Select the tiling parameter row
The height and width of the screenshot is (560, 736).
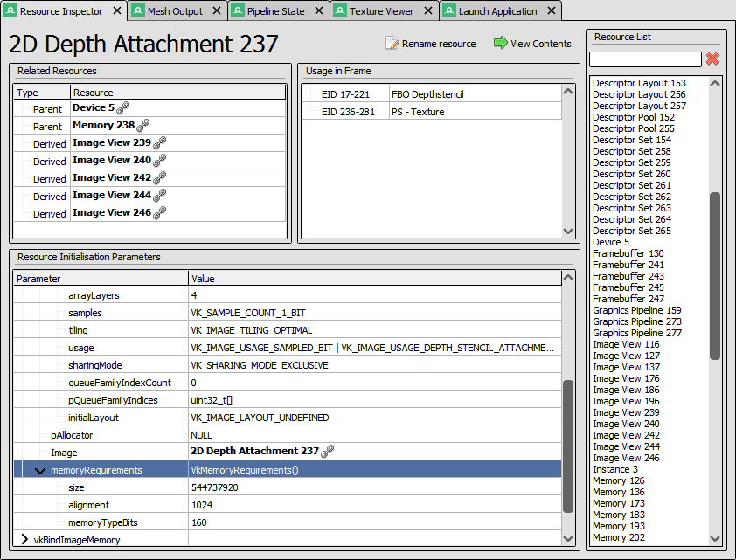coord(288,330)
